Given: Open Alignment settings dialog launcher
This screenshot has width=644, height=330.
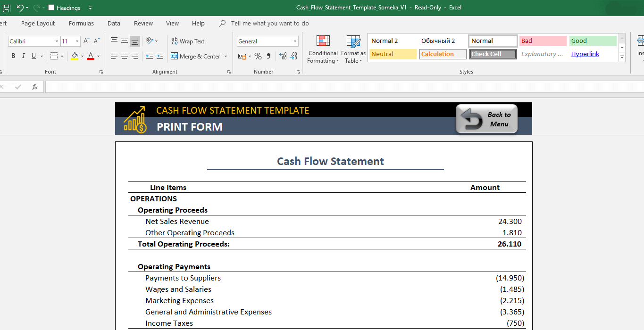Looking at the screenshot, I should tap(229, 72).
